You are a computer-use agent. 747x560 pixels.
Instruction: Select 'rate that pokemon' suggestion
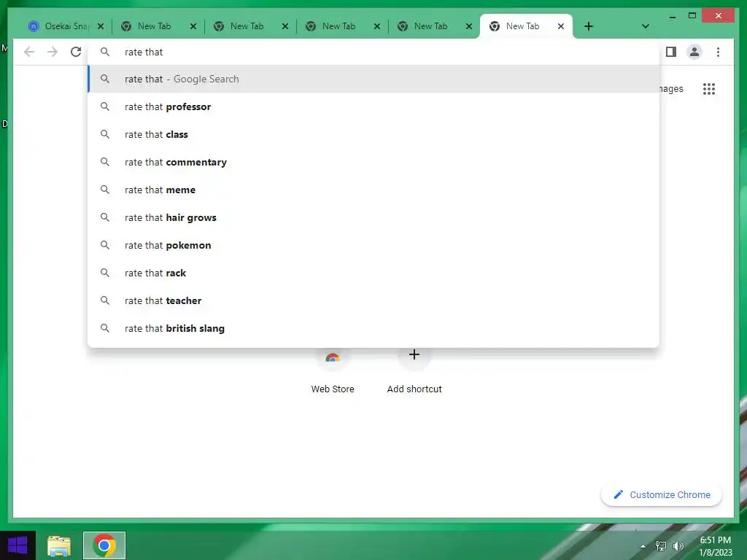[x=373, y=245]
